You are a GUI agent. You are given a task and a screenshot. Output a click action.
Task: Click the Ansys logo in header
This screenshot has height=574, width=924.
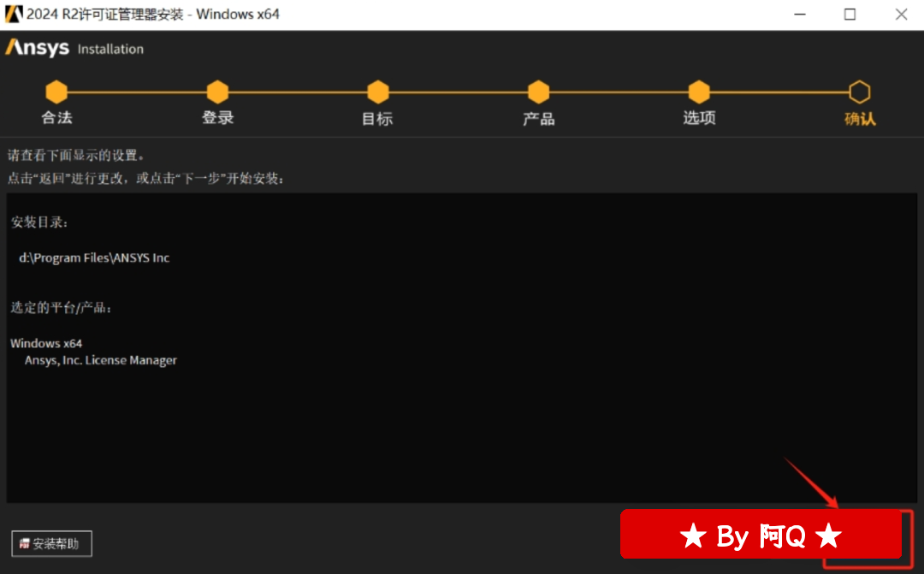37,48
